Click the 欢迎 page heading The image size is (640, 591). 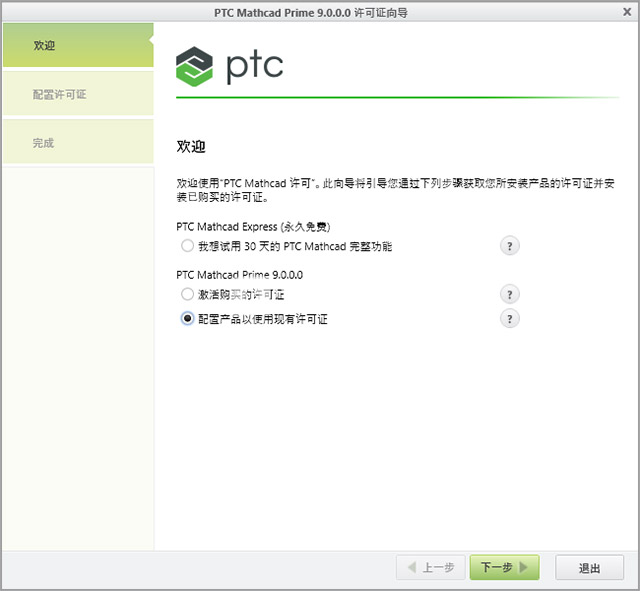click(191, 146)
